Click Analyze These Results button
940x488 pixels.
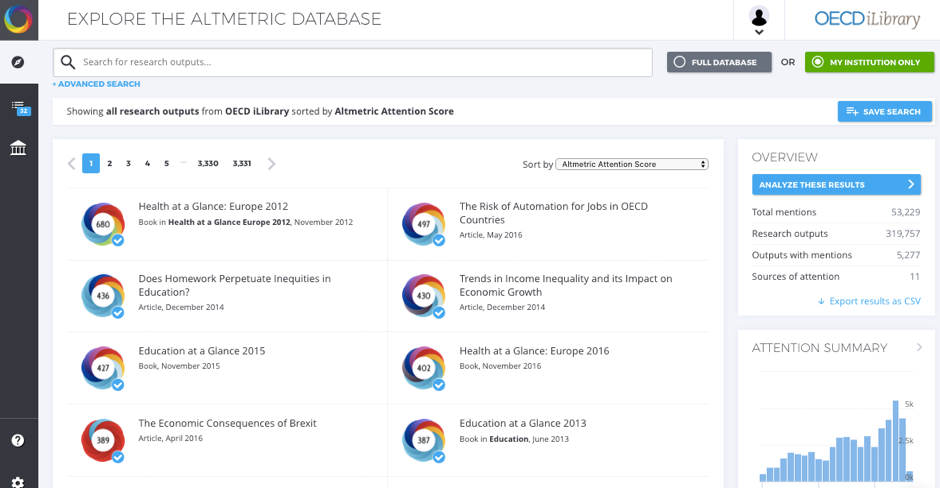pyautogui.click(x=836, y=185)
